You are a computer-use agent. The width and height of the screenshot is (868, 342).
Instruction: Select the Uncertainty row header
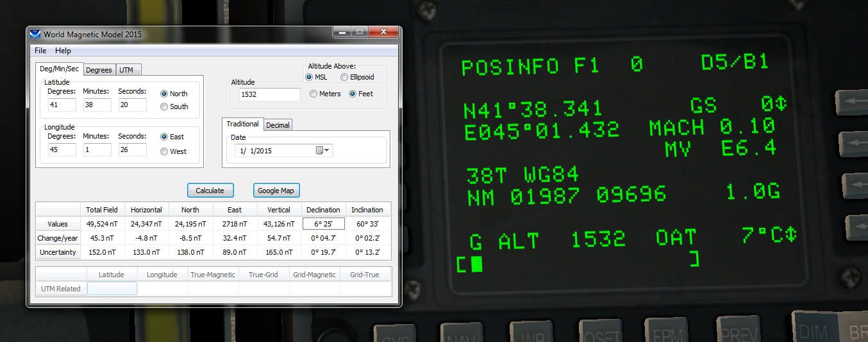tap(58, 252)
